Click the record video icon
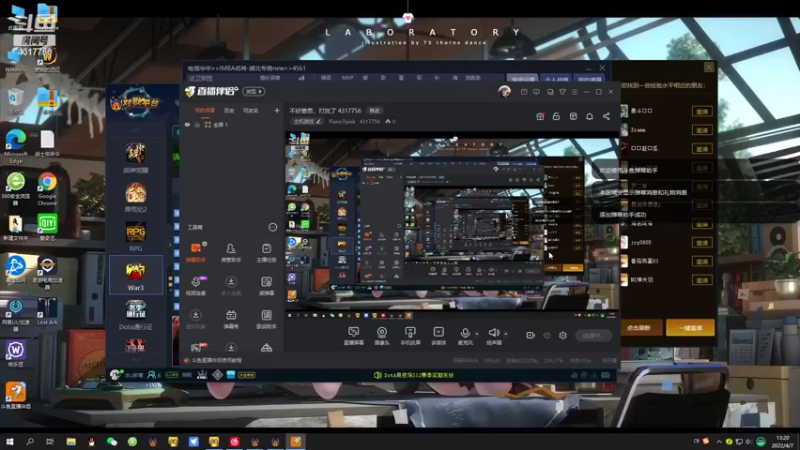800x450 pixels. [531, 335]
